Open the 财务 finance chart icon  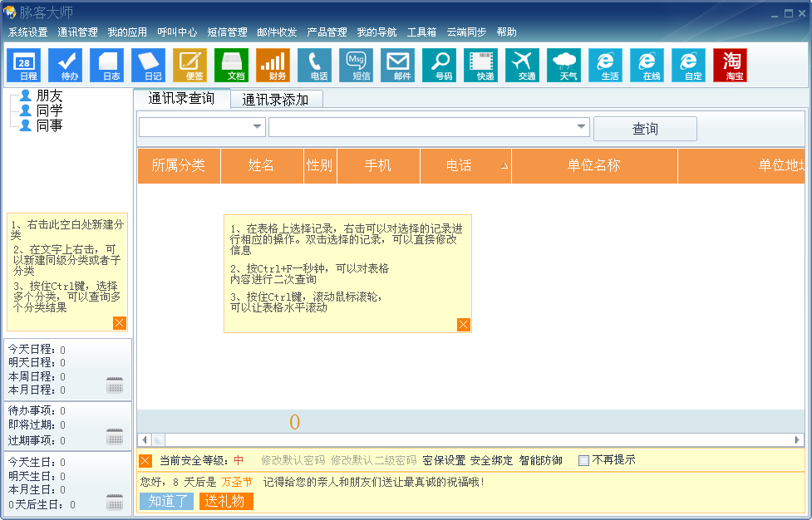tap(273, 65)
